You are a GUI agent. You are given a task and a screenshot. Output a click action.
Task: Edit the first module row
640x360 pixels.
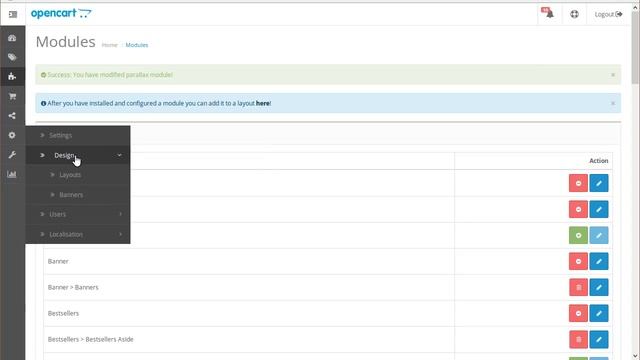point(599,183)
